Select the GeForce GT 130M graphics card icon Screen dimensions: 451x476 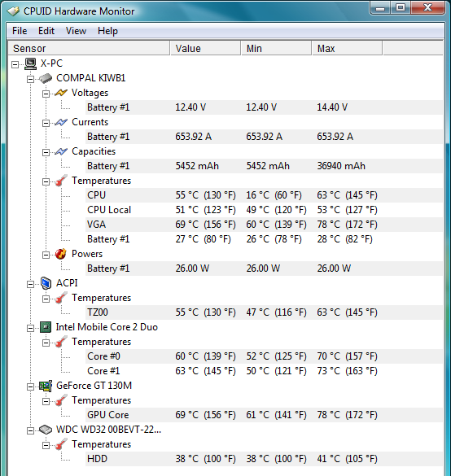click(x=46, y=386)
